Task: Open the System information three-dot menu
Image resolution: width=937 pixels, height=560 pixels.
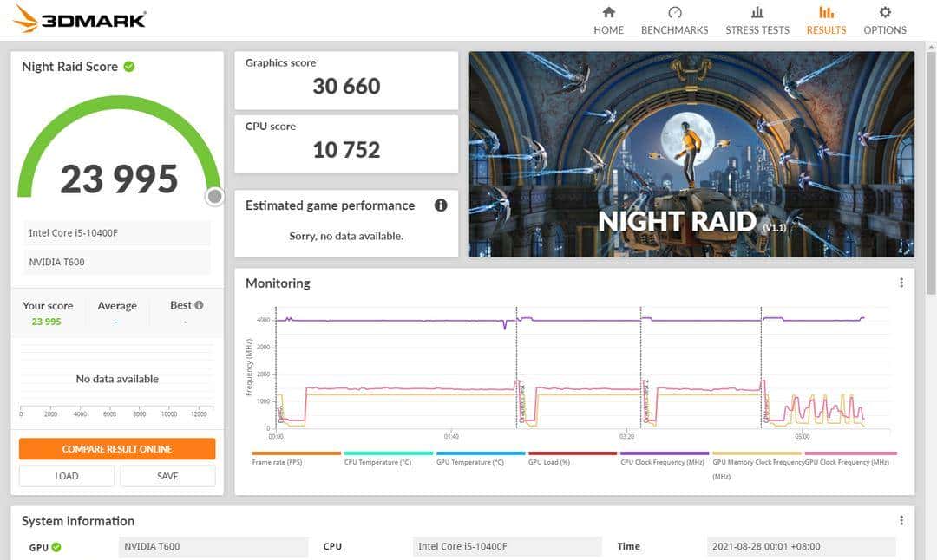Action: (x=901, y=520)
